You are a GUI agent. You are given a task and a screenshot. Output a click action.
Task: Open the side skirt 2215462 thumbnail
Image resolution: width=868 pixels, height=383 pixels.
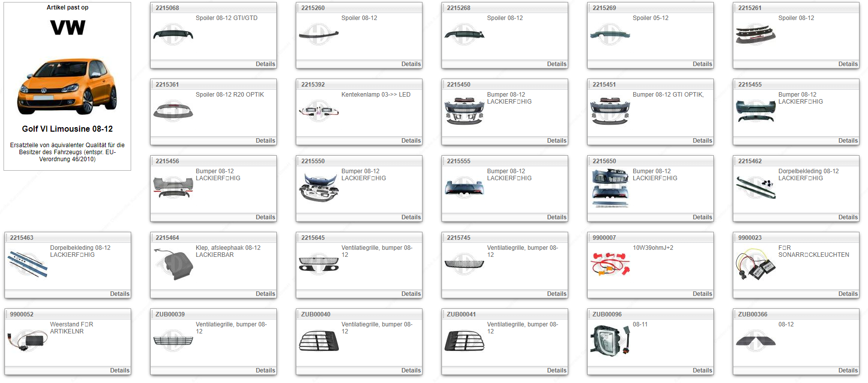point(755,188)
